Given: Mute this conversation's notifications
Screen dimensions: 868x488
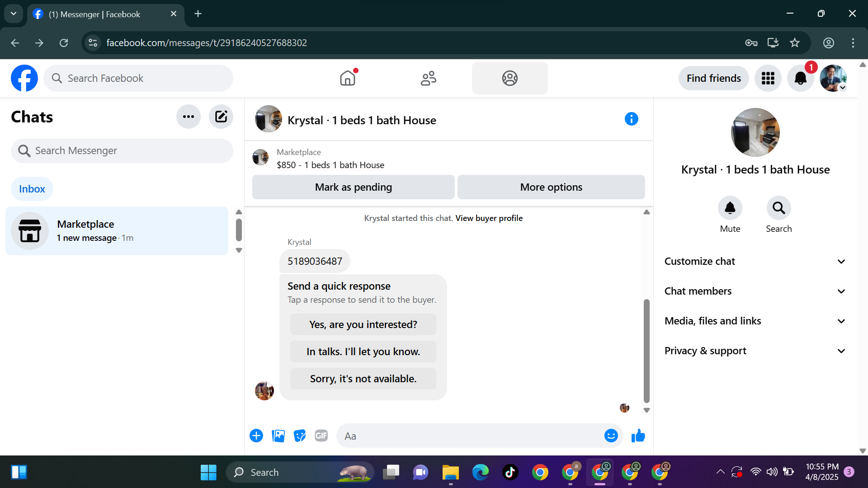Looking at the screenshot, I should pyautogui.click(x=730, y=208).
